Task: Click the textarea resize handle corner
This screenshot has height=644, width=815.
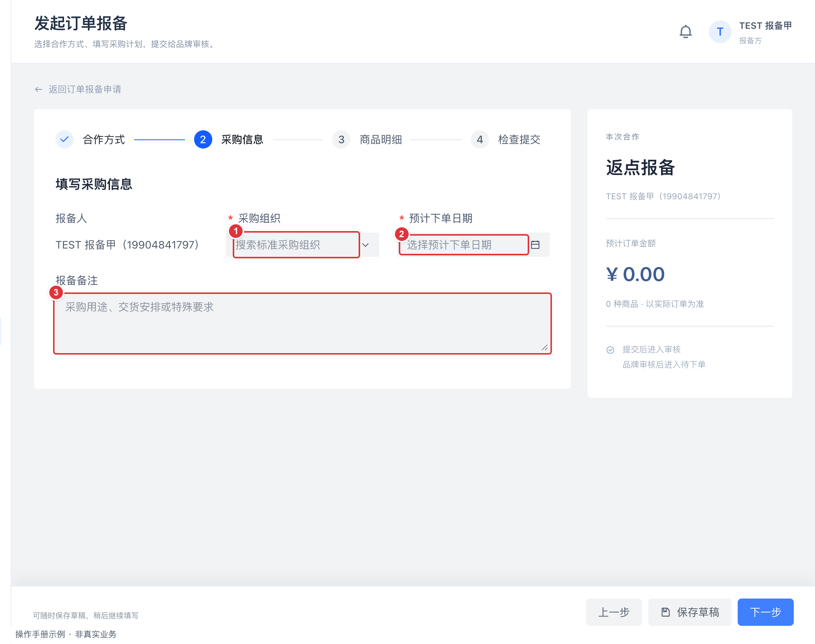Action: (x=545, y=347)
